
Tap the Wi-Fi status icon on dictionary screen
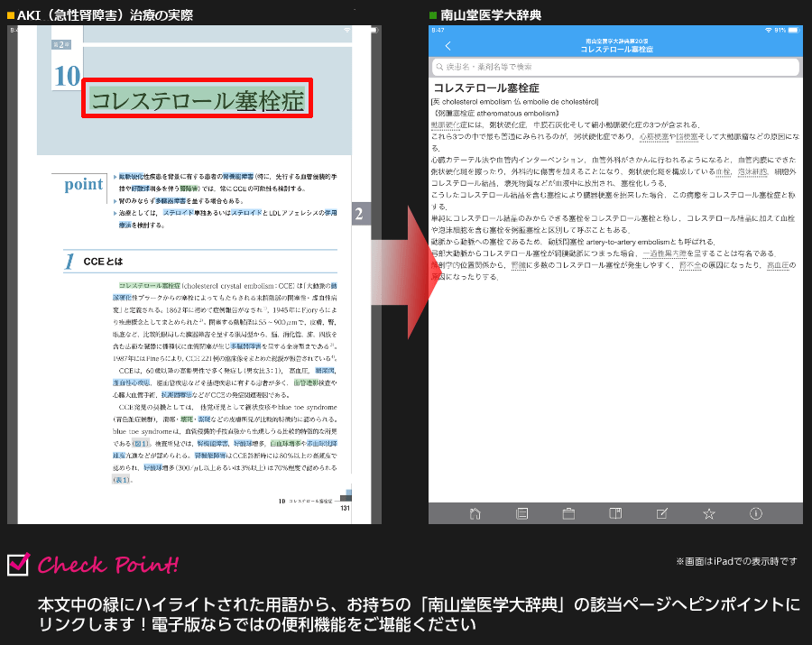tap(769, 30)
